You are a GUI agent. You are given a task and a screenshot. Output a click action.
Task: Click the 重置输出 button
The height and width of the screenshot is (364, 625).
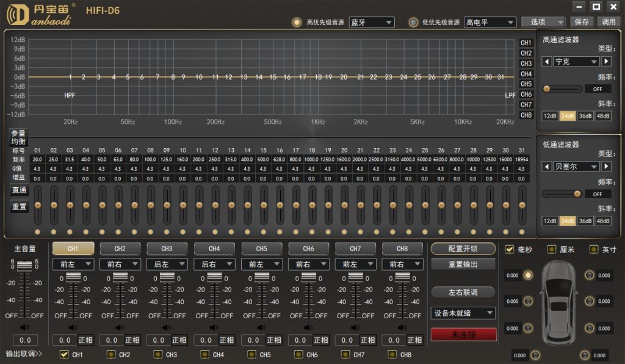463,264
